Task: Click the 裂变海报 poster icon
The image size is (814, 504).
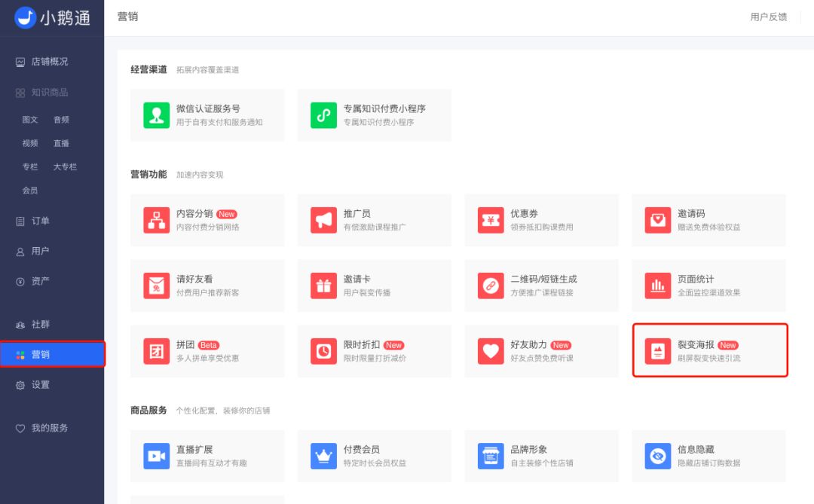Action: (x=658, y=351)
